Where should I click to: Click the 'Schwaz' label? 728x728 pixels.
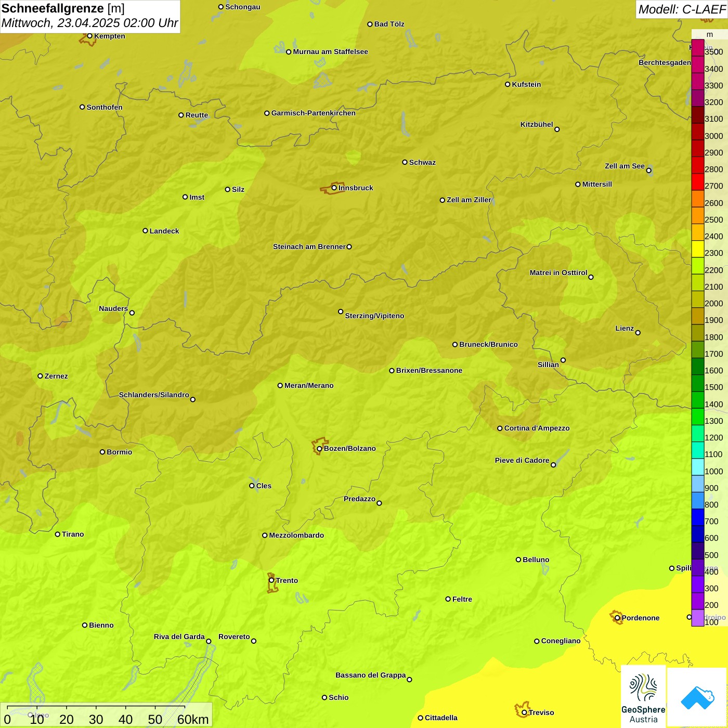pyautogui.click(x=422, y=162)
